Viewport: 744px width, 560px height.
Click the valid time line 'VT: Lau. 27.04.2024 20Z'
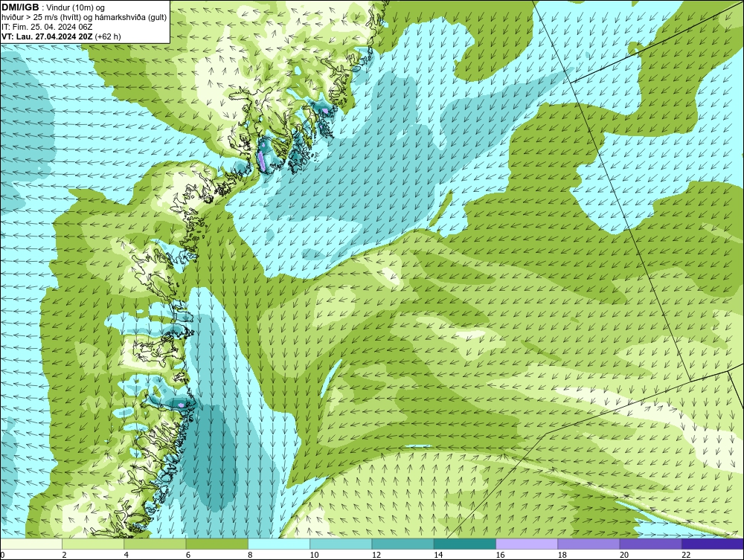(48, 36)
